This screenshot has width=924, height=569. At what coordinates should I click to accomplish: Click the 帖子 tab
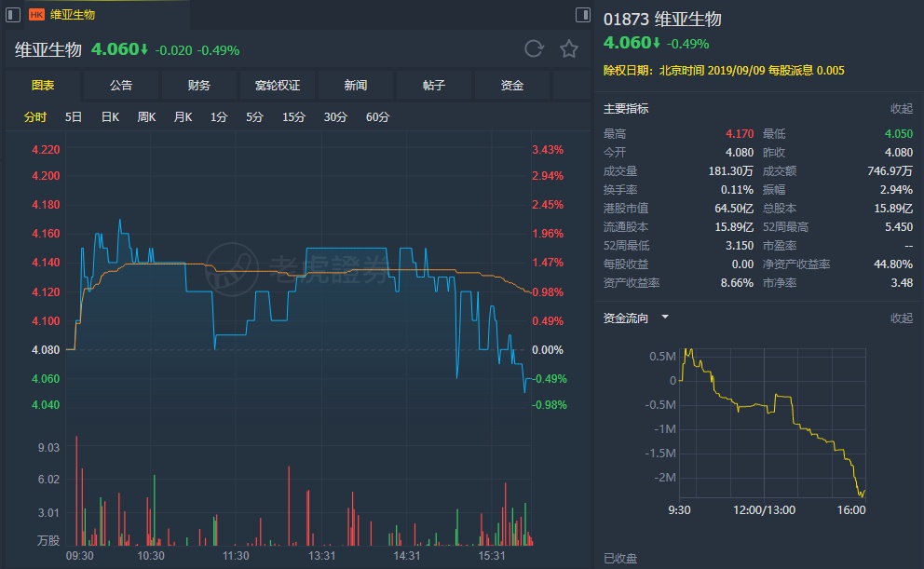click(x=434, y=86)
